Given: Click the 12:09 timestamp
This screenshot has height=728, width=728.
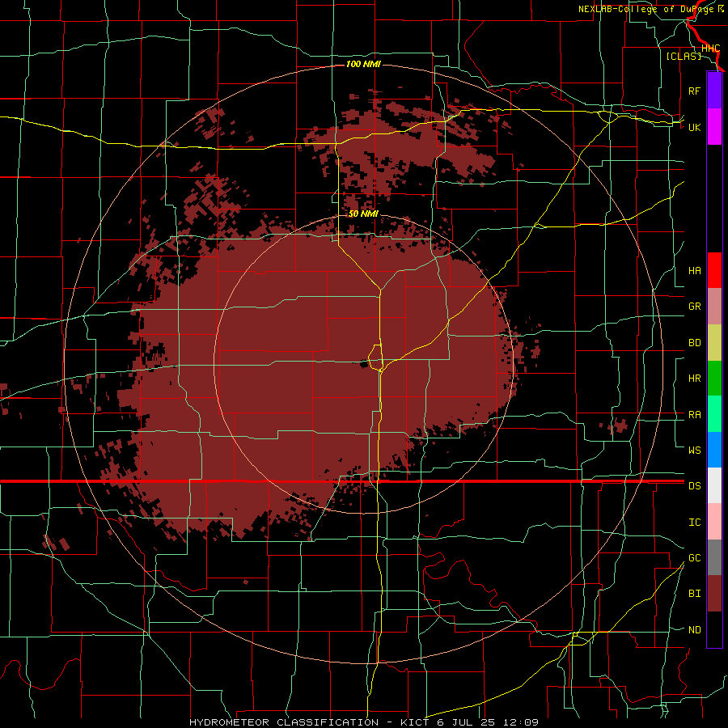Looking at the screenshot, I should point(520,722).
